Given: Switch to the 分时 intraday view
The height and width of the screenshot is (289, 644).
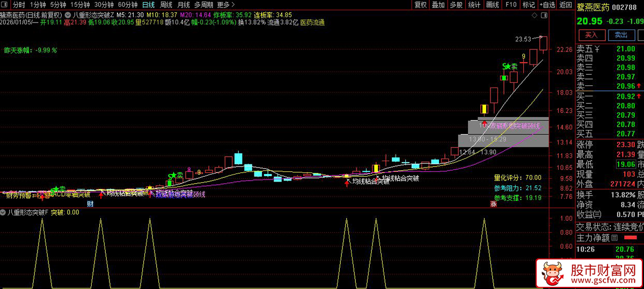Looking at the screenshot, I should [x=19, y=5].
